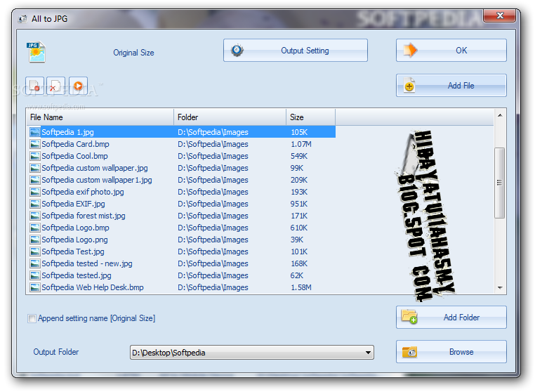Click the 1.58M size cell
The height and width of the screenshot is (392, 535).
pyautogui.click(x=301, y=287)
